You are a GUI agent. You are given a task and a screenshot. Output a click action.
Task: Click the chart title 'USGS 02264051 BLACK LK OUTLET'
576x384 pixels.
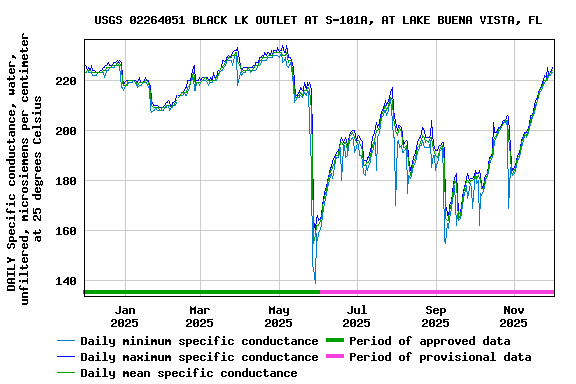[195, 20]
